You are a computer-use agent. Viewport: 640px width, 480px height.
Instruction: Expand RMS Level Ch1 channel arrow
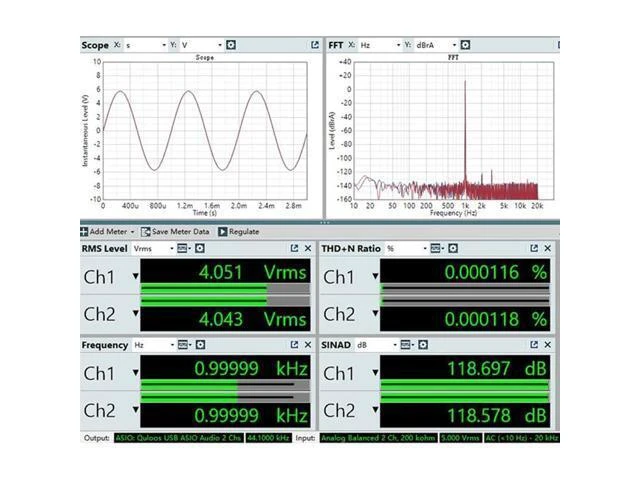(136, 276)
